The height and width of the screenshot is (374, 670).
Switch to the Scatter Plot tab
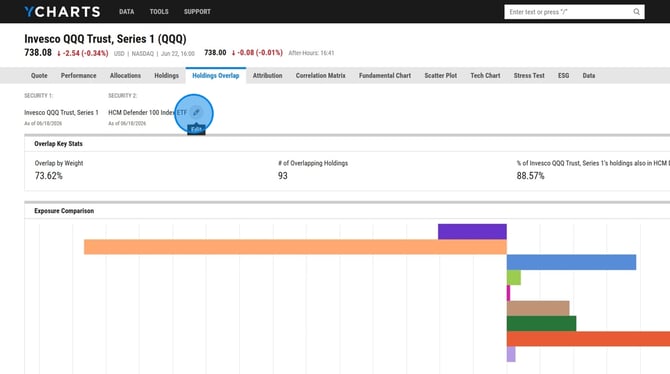click(x=441, y=76)
